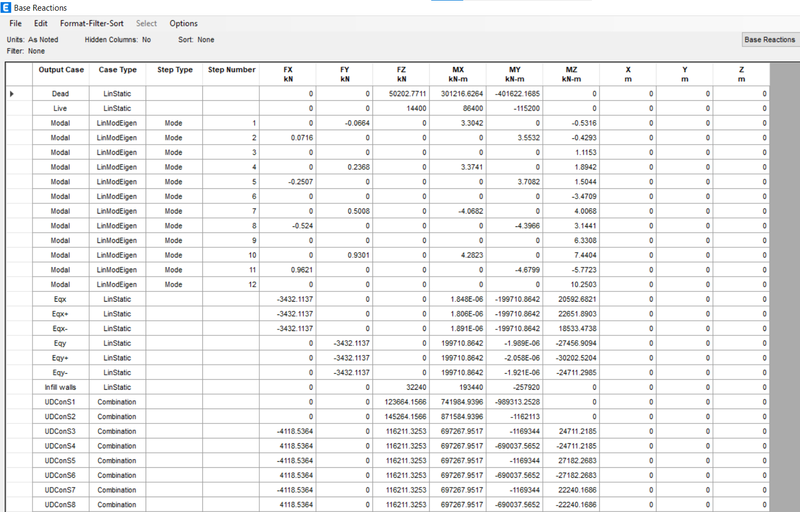Open the Format-Filter-Sort menu
The height and width of the screenshot is (512, 800).
92,23
